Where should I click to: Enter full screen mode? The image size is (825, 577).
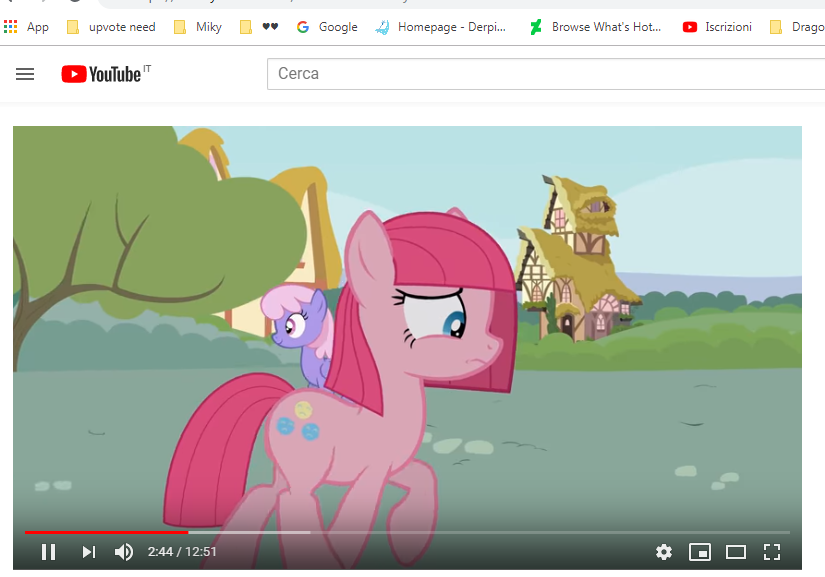point(772,552)
